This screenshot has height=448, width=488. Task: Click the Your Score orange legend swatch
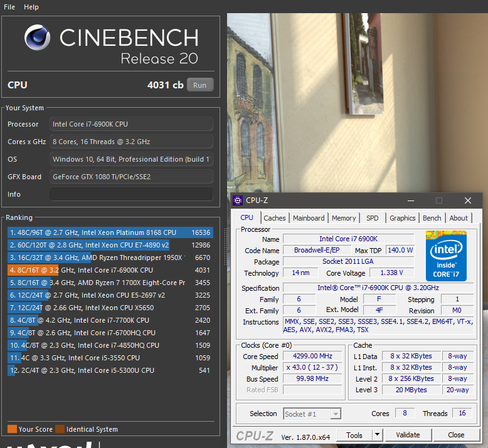(12, 429)
